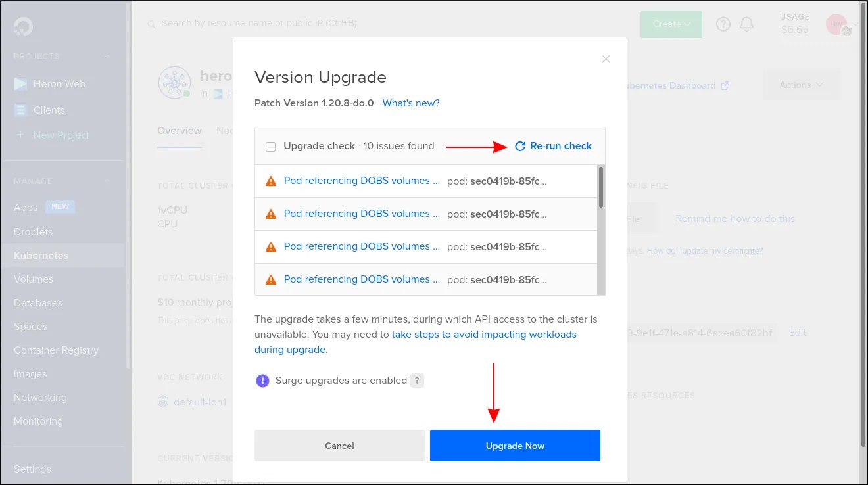The height and width of the screenshot is (485, 868).
Task: Check the Upgrade check checkbox
Action: pos(270,146)
